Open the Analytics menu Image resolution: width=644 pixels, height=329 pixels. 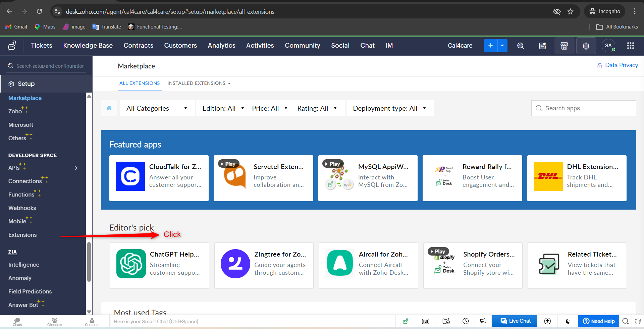pos(221,45)
